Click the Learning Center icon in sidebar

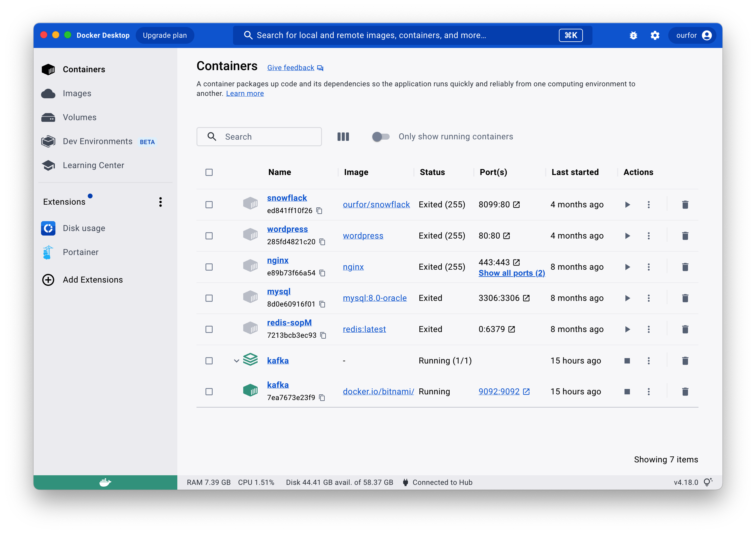click(49, 166)
